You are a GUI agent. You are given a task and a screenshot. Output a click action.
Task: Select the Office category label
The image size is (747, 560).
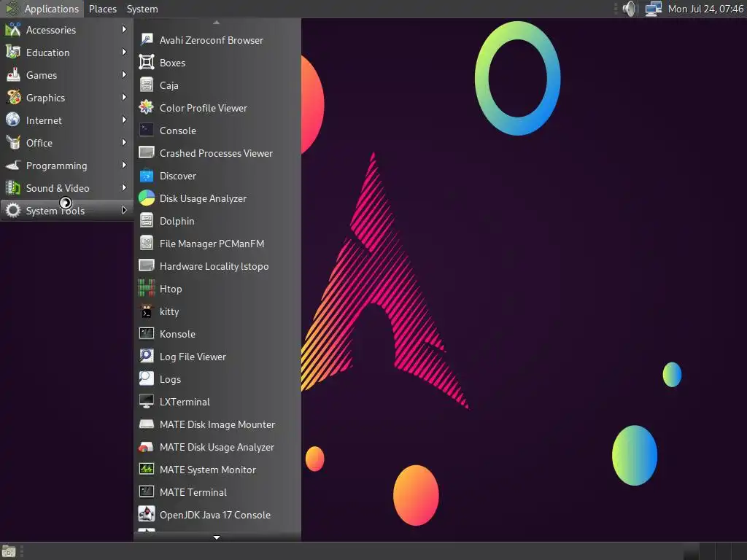pyautogui.click(x=39, y=143)
